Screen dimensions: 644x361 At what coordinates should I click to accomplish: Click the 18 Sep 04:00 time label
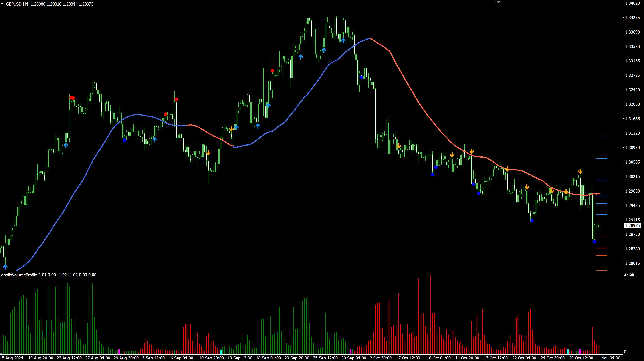point(269,358)
